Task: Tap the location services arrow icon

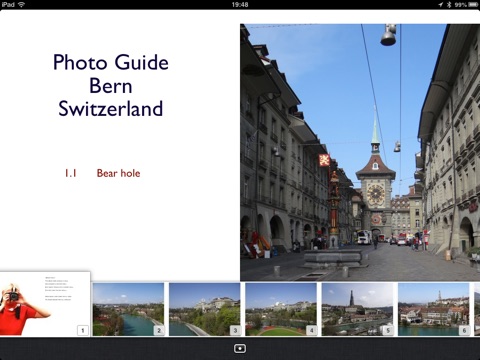Action: pos(441,5)
